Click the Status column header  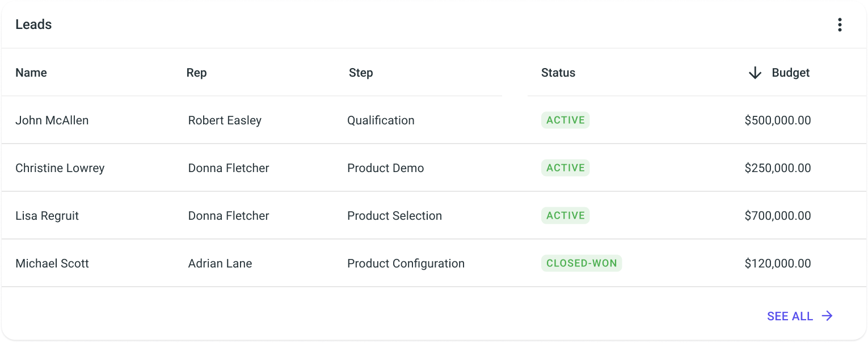click(558, 73)
